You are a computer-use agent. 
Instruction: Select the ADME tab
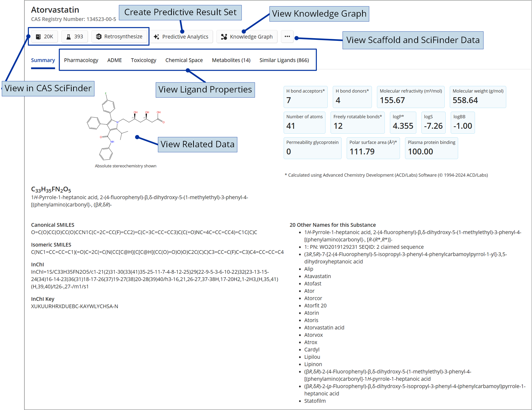point(114,60)
